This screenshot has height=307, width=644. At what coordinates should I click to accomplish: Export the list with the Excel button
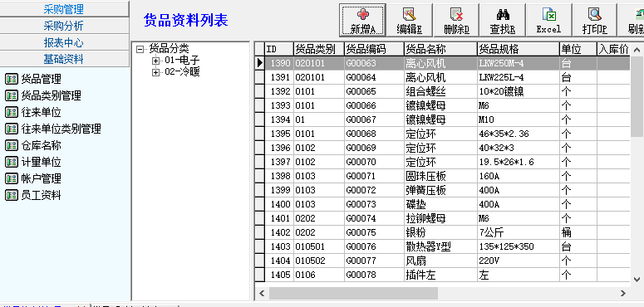coord(548,20)
